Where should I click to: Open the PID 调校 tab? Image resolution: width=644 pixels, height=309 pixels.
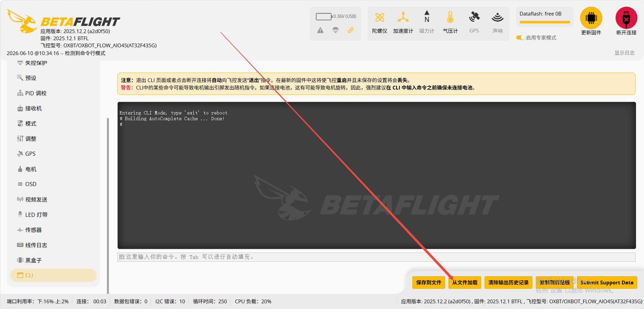point(53,93)
